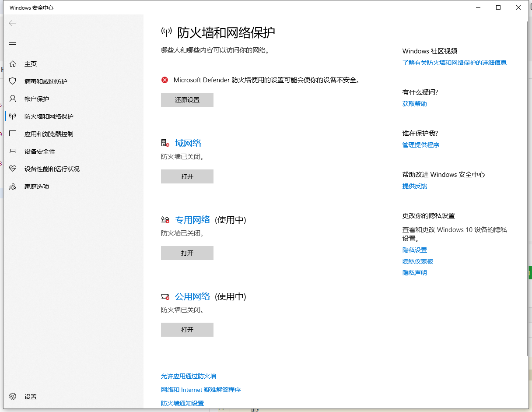Click the home icon beside 主页
The width and height of the screenshot is (532, 412).
pos(13,64)
